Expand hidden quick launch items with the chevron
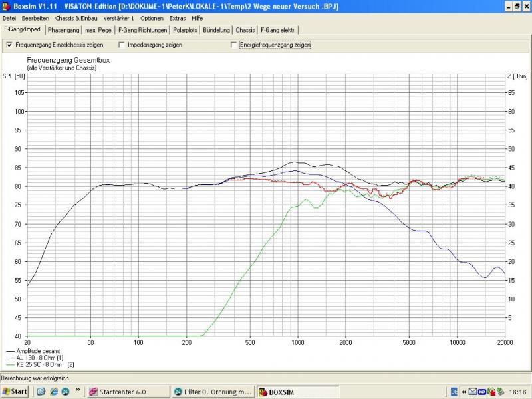Image resolution: width=532 pixels, height=399 pixels. (x=78, y=390)
